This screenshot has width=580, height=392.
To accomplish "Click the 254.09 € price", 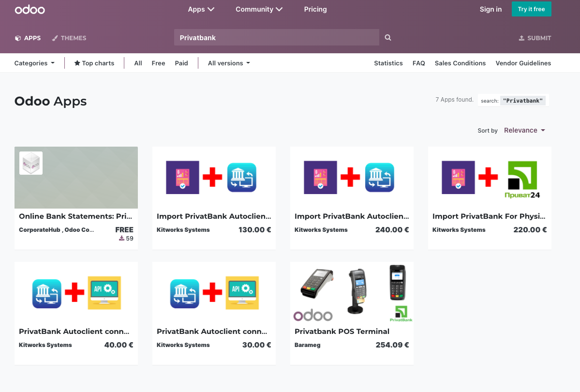I will [392, 345].
